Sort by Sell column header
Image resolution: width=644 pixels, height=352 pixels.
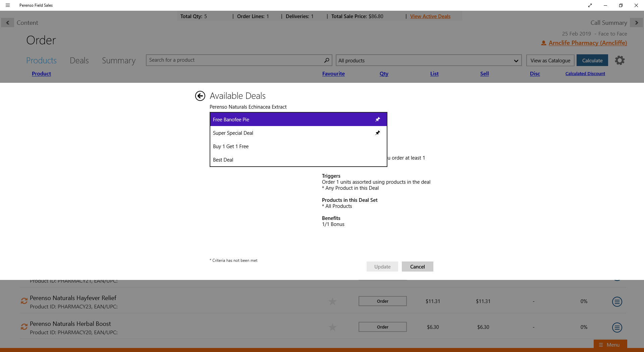pos(484,73)
